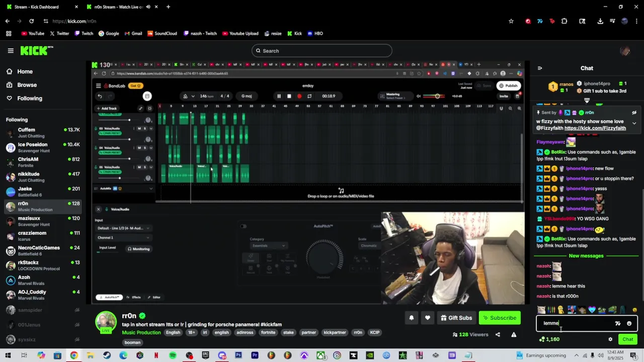
Task: Click the Windows Start button
Action: (8, 355)
